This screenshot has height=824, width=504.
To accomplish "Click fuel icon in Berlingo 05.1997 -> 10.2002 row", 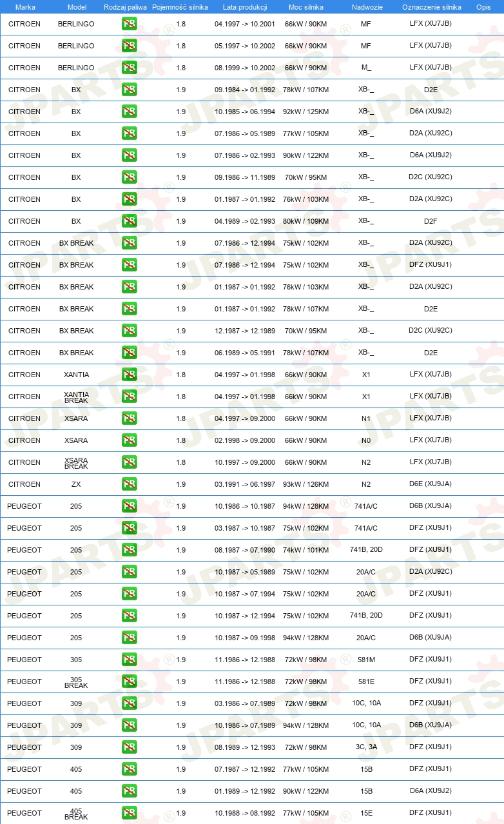I will click(129, 46).
